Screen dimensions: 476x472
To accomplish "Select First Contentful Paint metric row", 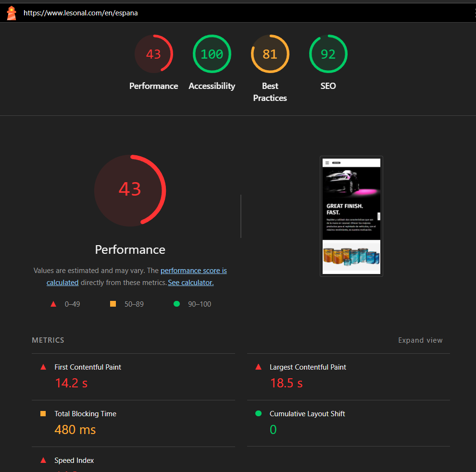I will tap(88, 367).
